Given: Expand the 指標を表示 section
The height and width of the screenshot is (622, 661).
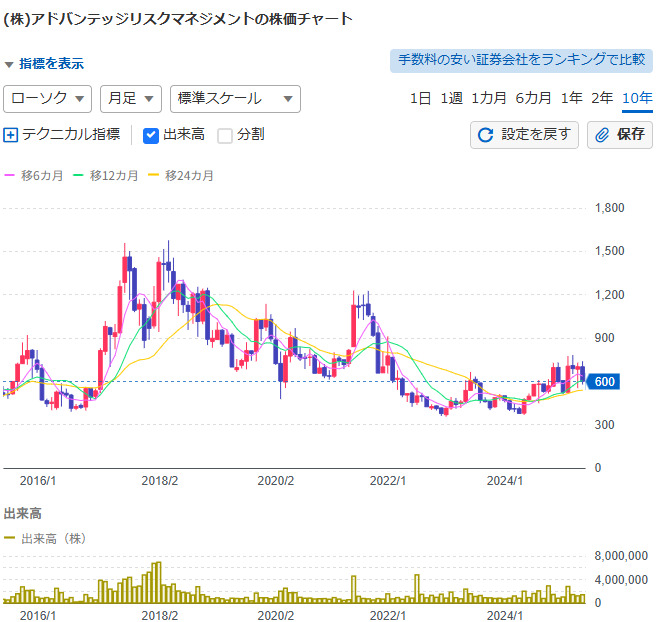Looking at the screenshot, I should pos(44,64).
